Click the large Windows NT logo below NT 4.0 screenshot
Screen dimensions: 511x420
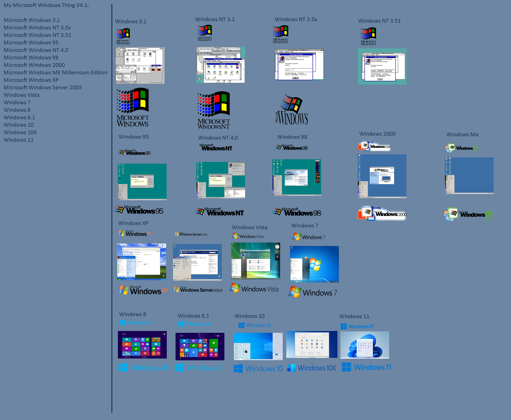pos(219,211)
